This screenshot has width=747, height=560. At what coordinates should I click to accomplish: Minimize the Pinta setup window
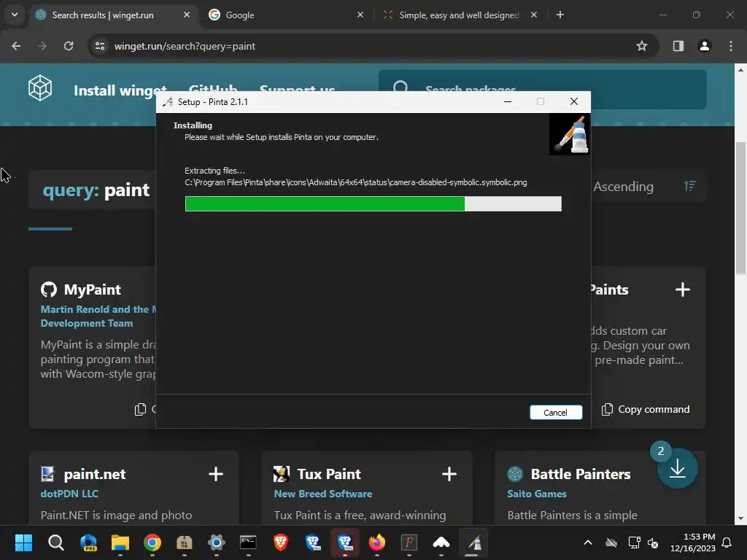(x=508, y=101)
